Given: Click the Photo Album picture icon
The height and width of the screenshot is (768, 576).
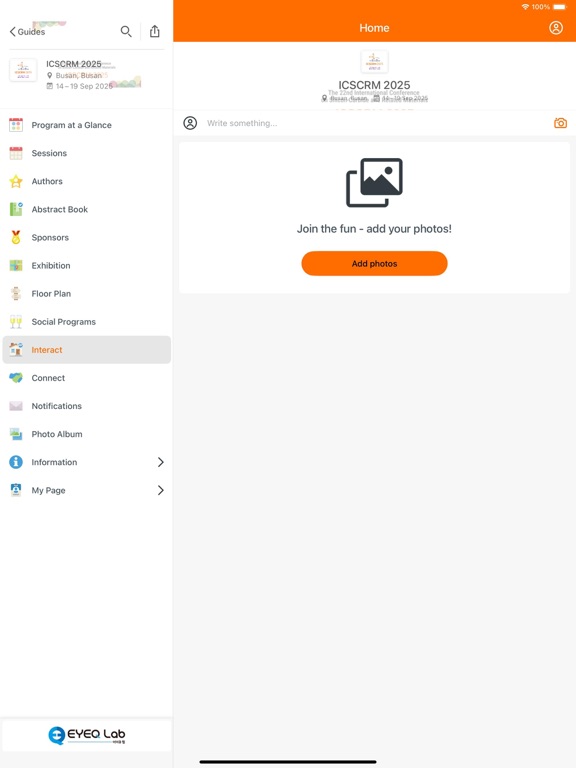Looking at the screenshot, I should coord(16,434).
